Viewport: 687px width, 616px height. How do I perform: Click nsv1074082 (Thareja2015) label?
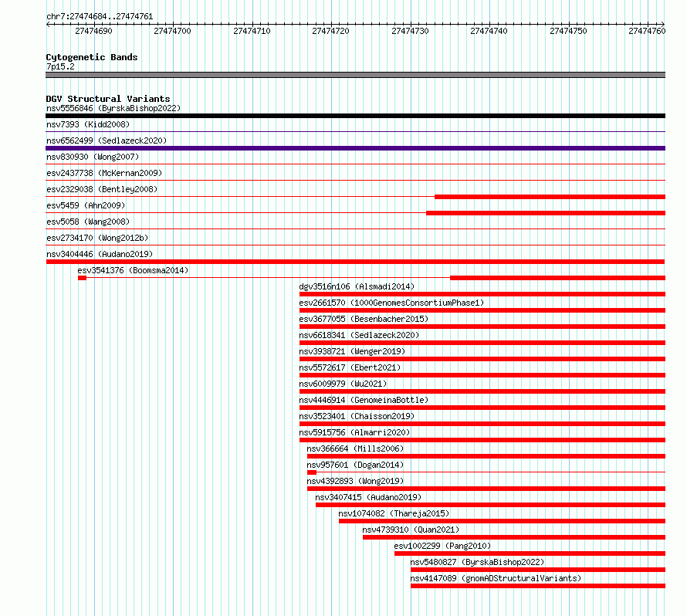[x=394, y=513]
